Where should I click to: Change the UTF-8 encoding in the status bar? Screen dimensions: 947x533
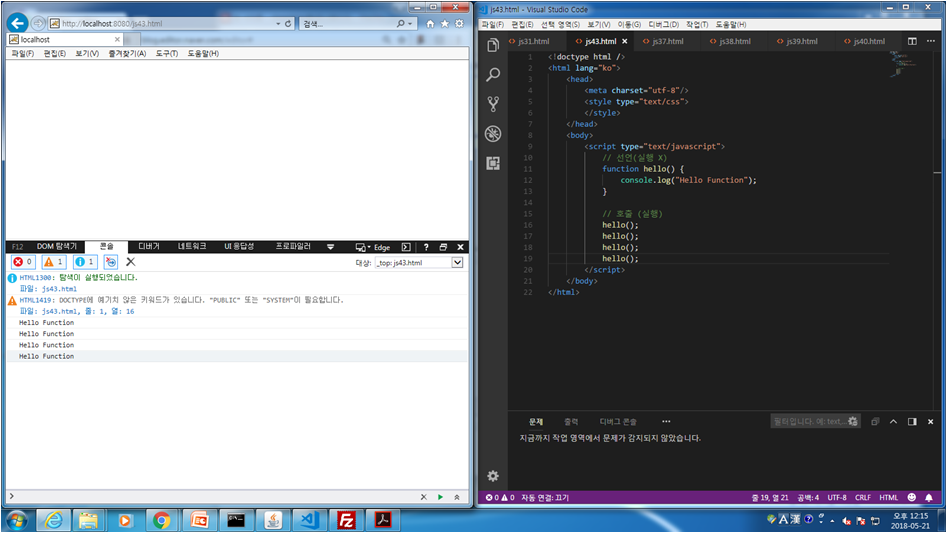click(x=836, y=497)
